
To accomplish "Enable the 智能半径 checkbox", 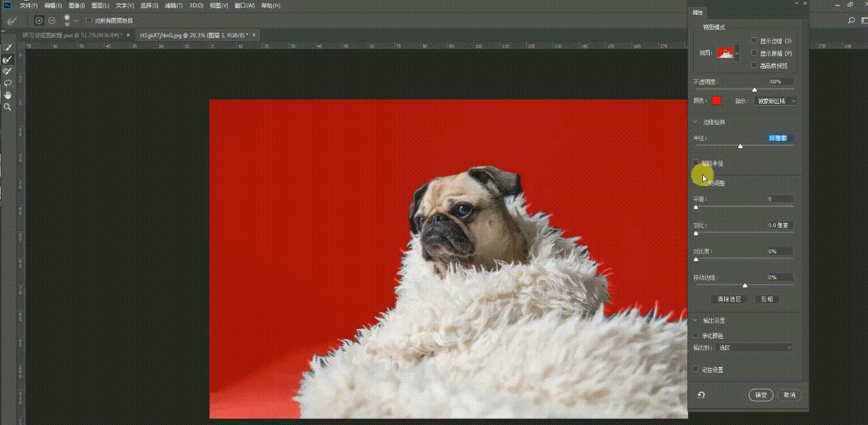I will [696, 163].
